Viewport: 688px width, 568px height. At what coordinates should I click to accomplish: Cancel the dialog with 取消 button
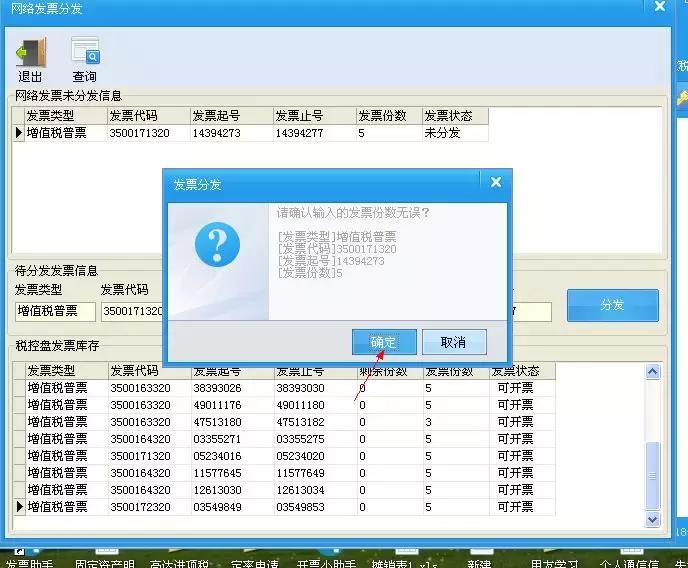coord(454,342)
